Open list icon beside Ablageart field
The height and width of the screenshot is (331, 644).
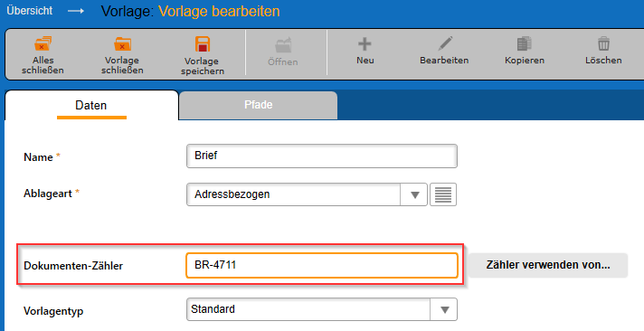point(443,194)
